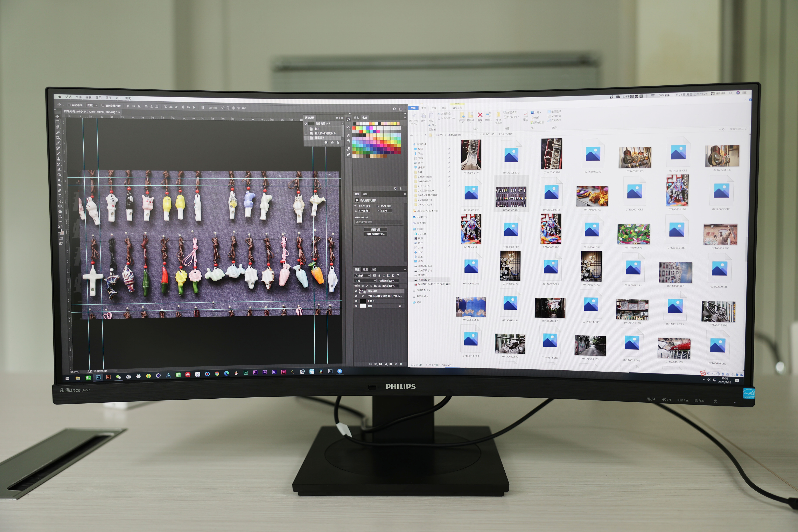Click 复制路径 in Explorer ribbon
This screenshot has width=798, height=532.
[444, 114]
